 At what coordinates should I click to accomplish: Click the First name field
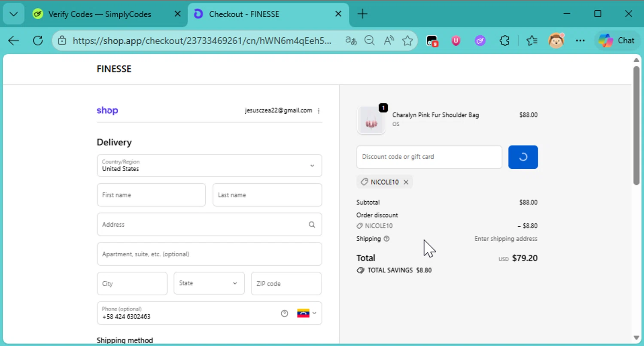point(151,195)
